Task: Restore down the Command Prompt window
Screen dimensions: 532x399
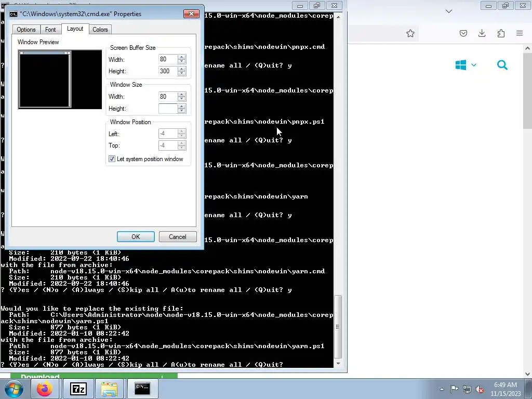Action: point(317,6)
